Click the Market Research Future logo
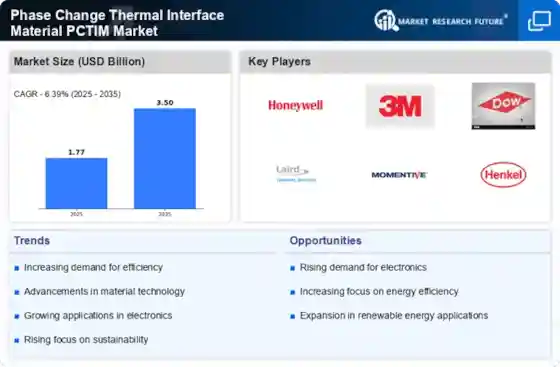Screen dimensions: 560x367 pyautogui.click(x=441, y=21)
